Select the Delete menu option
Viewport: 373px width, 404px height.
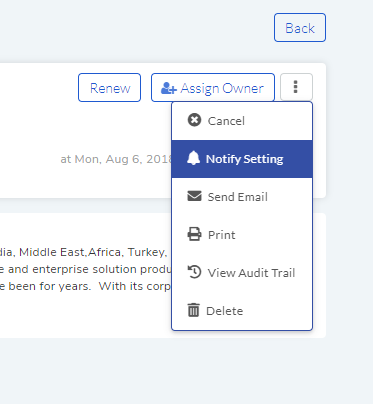(242, 311)
